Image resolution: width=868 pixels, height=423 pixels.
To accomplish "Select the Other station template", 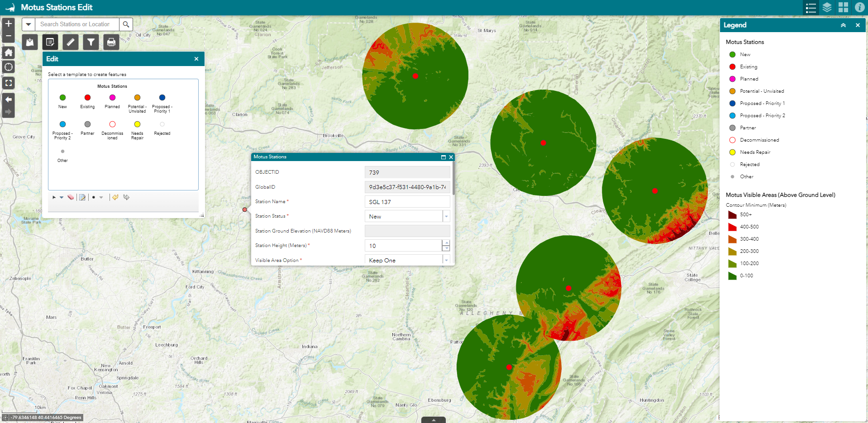I will (62, 152).
